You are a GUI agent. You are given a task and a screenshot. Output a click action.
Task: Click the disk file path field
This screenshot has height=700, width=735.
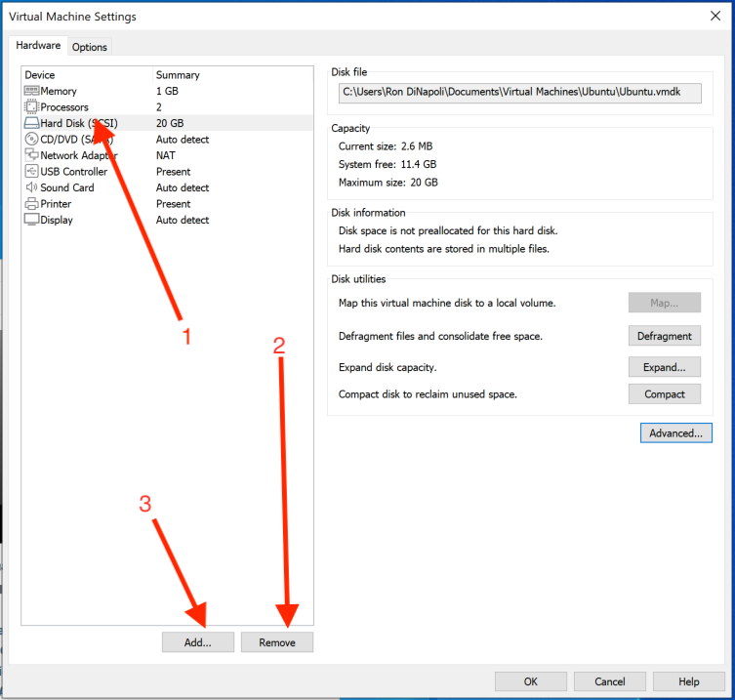[519, 93]
